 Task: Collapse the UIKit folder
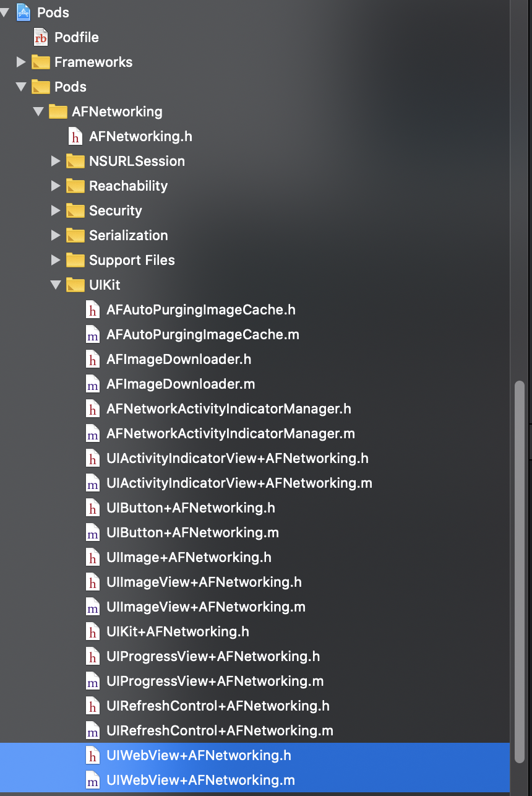[x=56, y=284]
